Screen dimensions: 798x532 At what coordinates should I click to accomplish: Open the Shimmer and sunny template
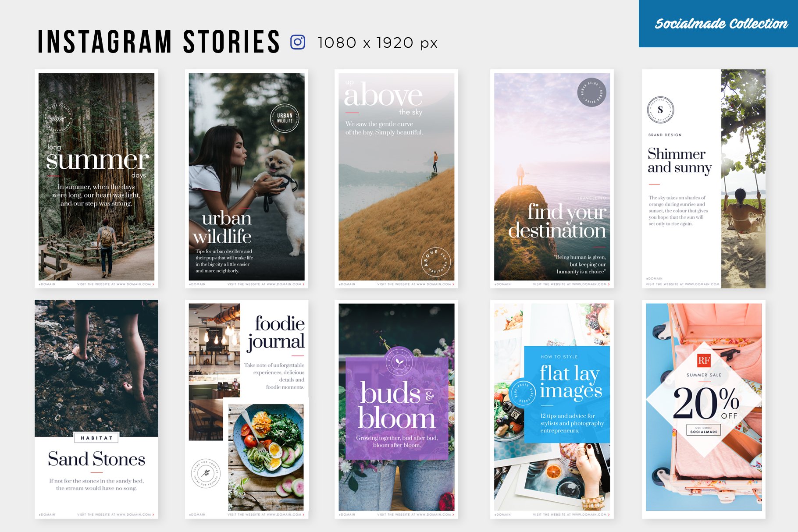point(704,179)
